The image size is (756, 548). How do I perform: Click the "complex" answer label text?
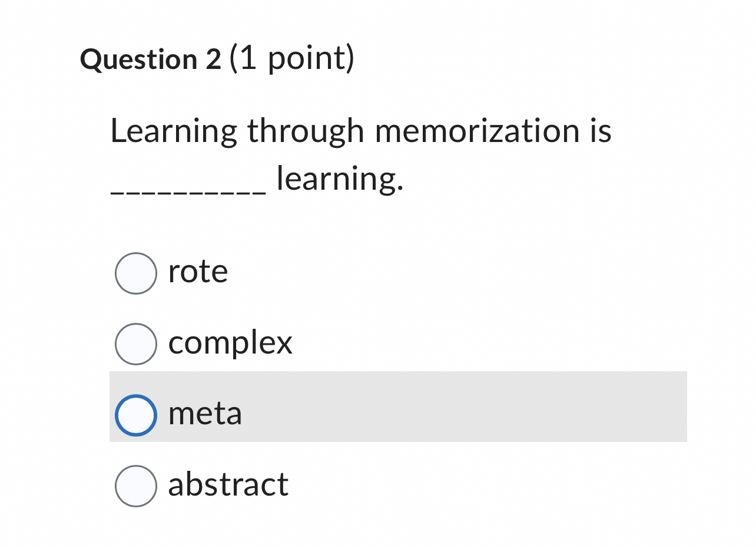pos(230,344)
